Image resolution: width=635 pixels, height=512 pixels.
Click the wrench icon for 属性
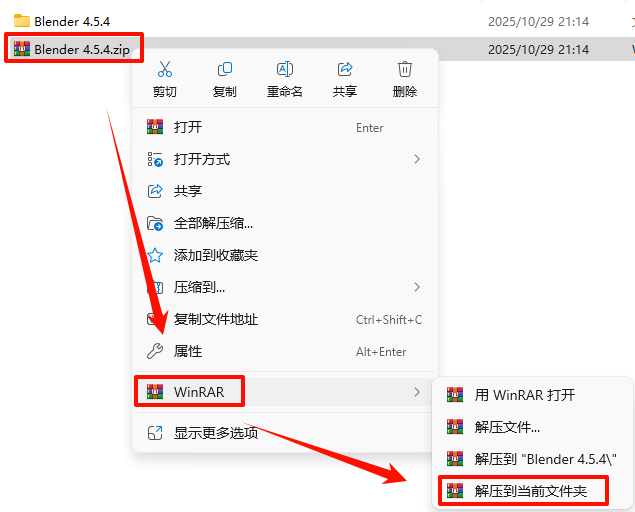tap(155, 351)
